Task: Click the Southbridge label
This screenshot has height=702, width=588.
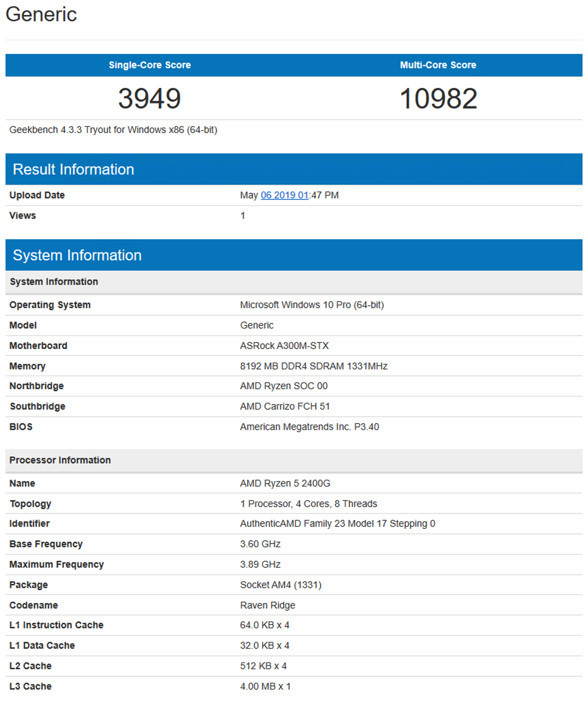Action: (37, 407)
